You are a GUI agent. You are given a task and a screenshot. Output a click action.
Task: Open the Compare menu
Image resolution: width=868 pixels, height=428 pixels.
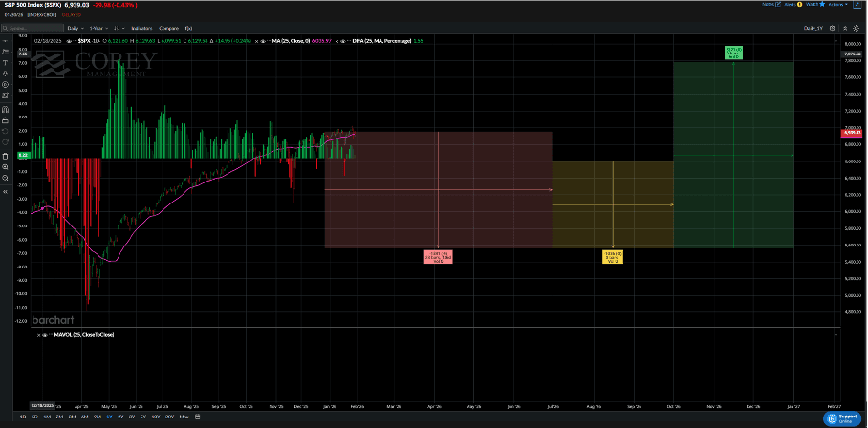tap(169, 28)
